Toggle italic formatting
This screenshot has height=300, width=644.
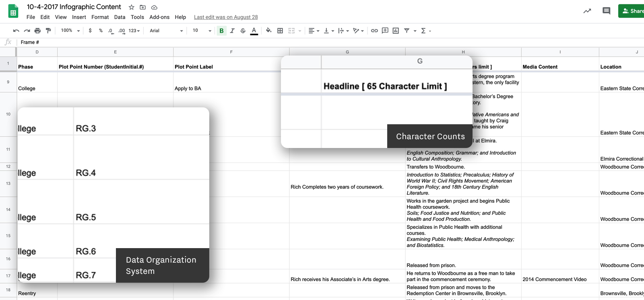point(232,31)
